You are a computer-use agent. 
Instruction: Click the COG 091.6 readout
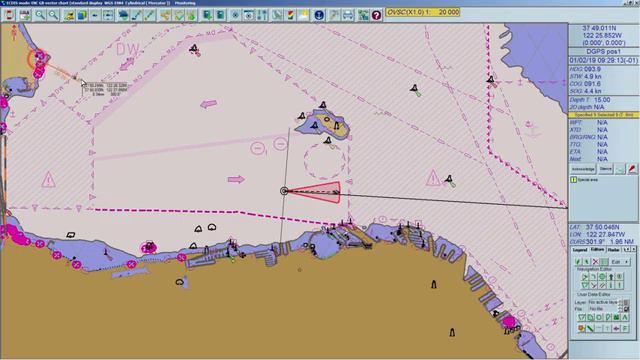pos(585,84)
